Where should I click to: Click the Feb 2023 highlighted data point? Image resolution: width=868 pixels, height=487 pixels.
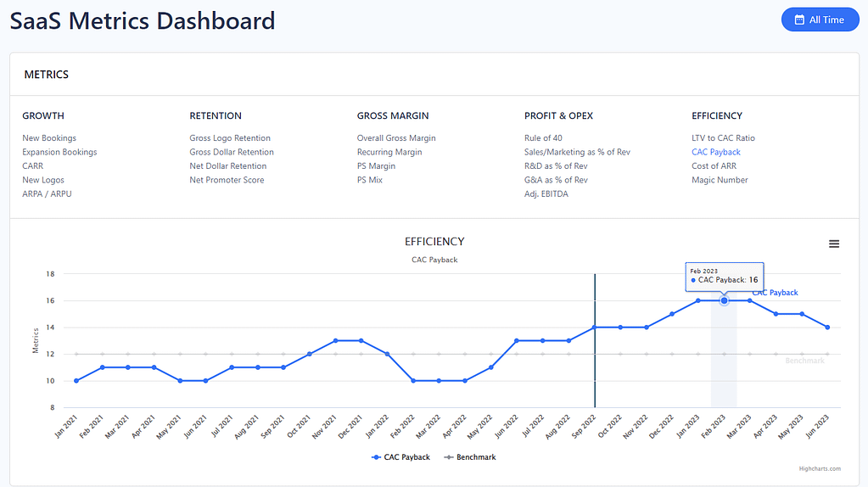pos(724,300)
